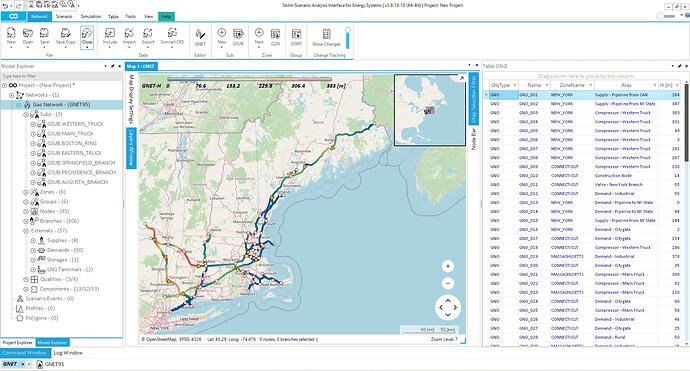The height and width of the screenshot is (371, 690).
Task: Click the GNET-H color legend gradient bar
Action: [249, 80]
